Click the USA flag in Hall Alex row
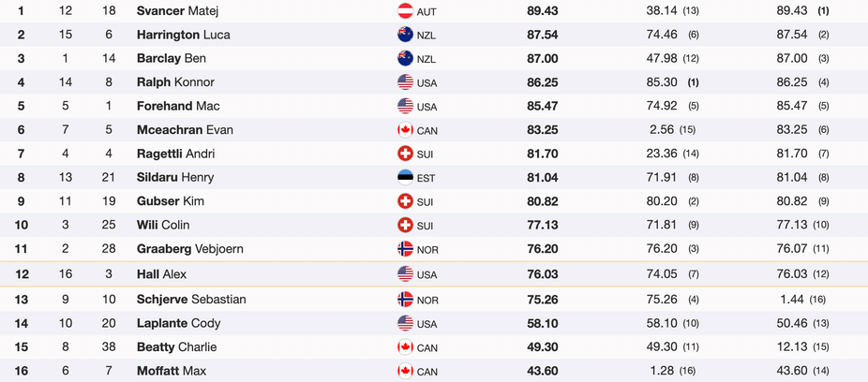This screenshot has height=382, width=868. point(405,273)
